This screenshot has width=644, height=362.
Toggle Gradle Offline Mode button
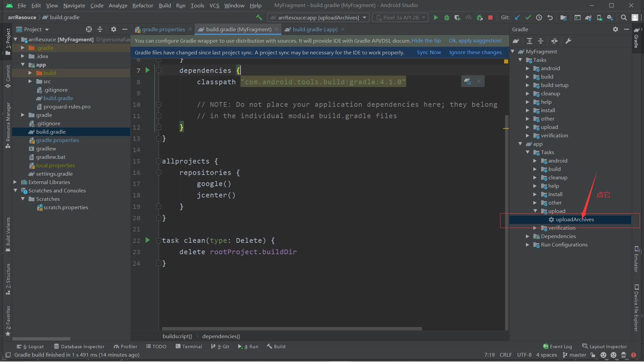(x=554, y=41)
